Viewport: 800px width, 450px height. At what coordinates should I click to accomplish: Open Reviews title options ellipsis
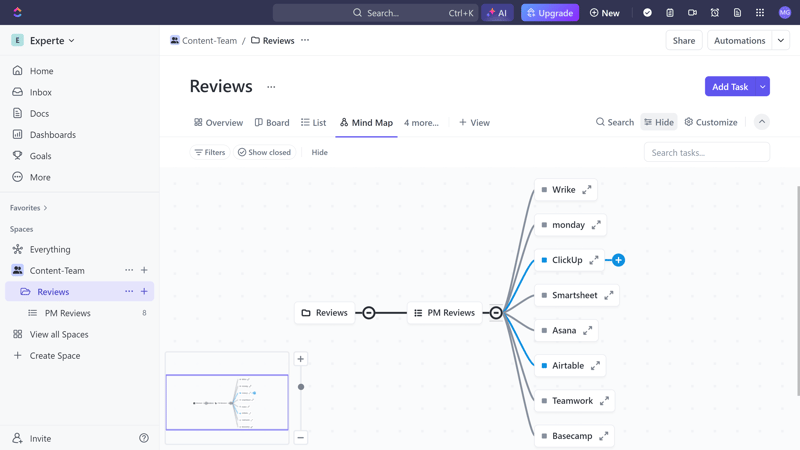[271, 87]
